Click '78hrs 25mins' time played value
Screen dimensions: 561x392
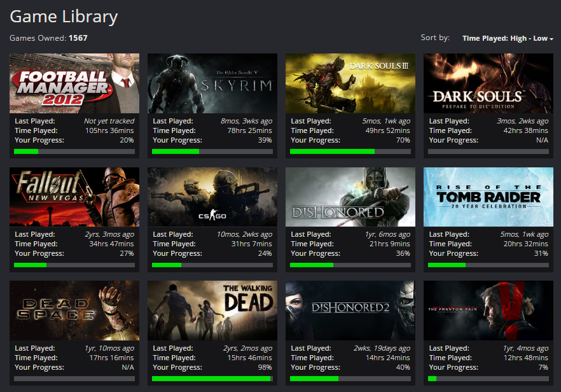pos(250,130)
